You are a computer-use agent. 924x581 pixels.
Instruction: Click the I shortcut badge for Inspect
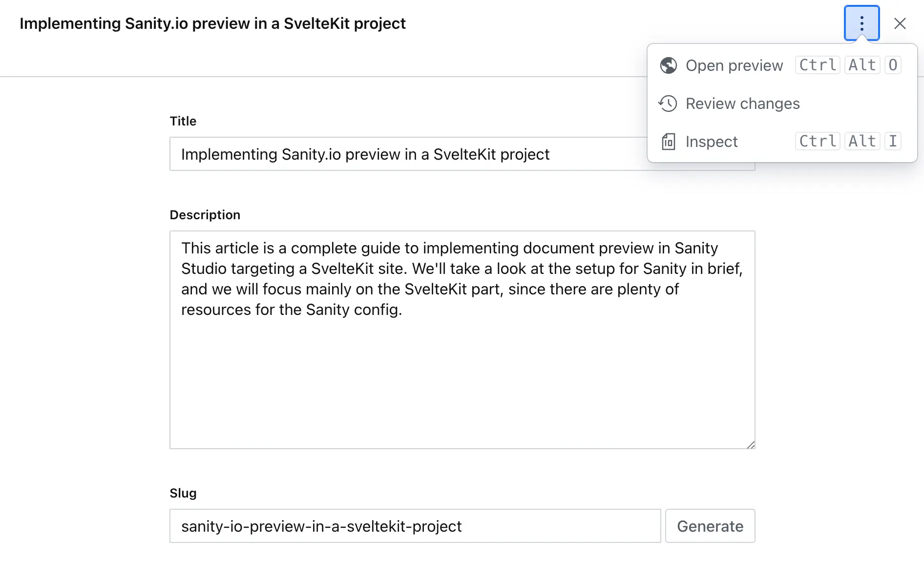tap(893, 141)
